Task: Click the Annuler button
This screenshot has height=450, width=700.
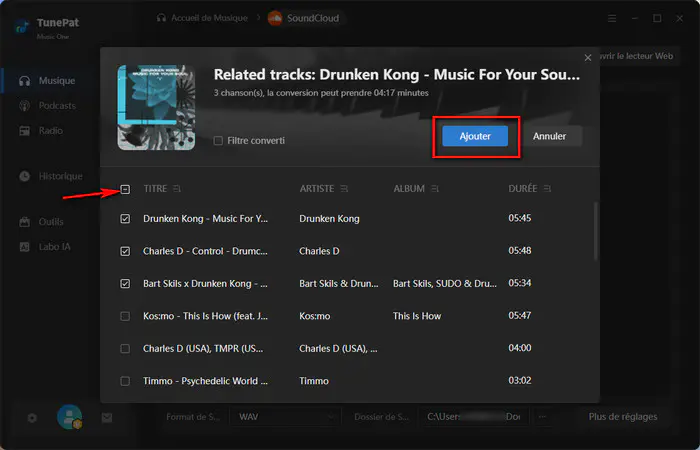Action: (549, 136)
